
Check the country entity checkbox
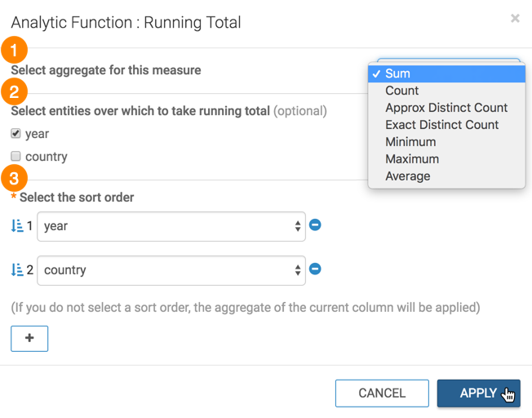coord(16,156)
